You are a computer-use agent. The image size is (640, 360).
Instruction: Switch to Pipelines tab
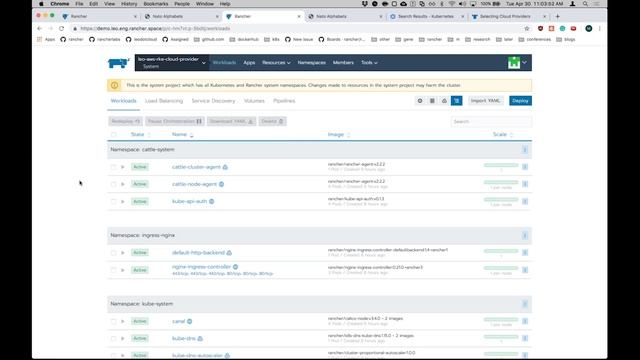click(x=284, y=101)
